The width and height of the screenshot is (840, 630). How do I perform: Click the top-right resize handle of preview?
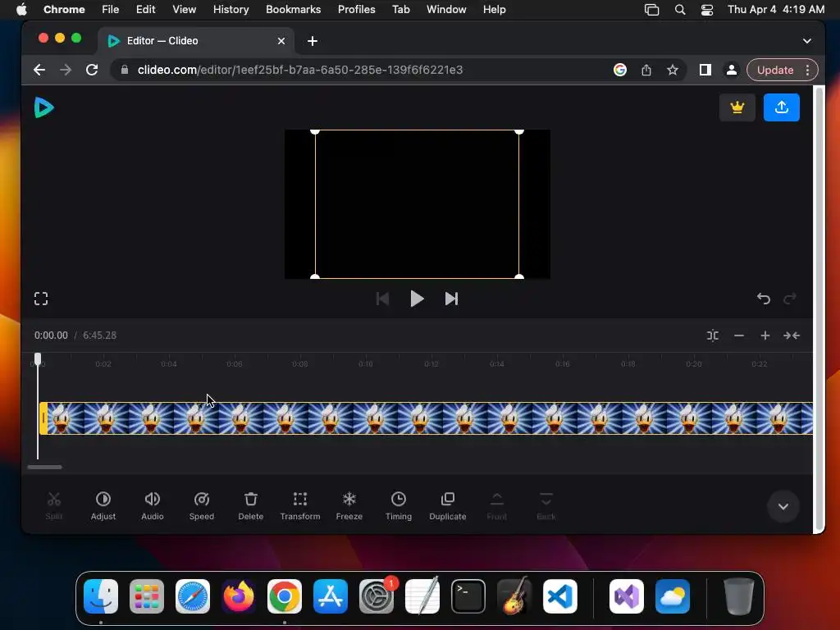tap(519, 131)
